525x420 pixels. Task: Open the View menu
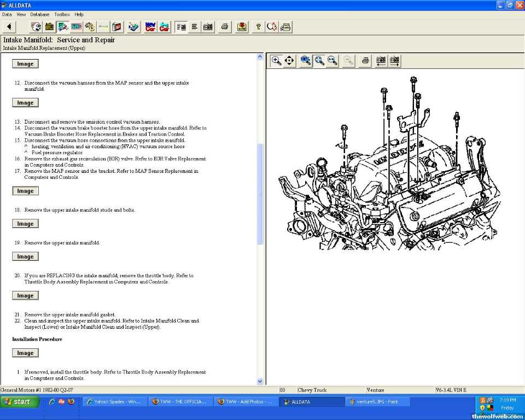tap(21, 14)
